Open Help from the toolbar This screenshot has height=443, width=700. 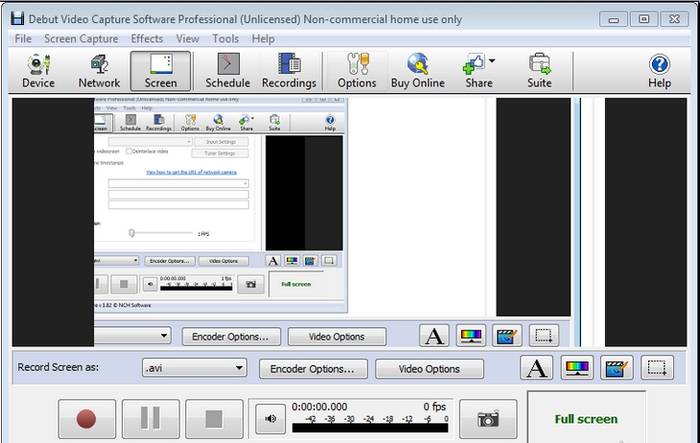(659, 71)
